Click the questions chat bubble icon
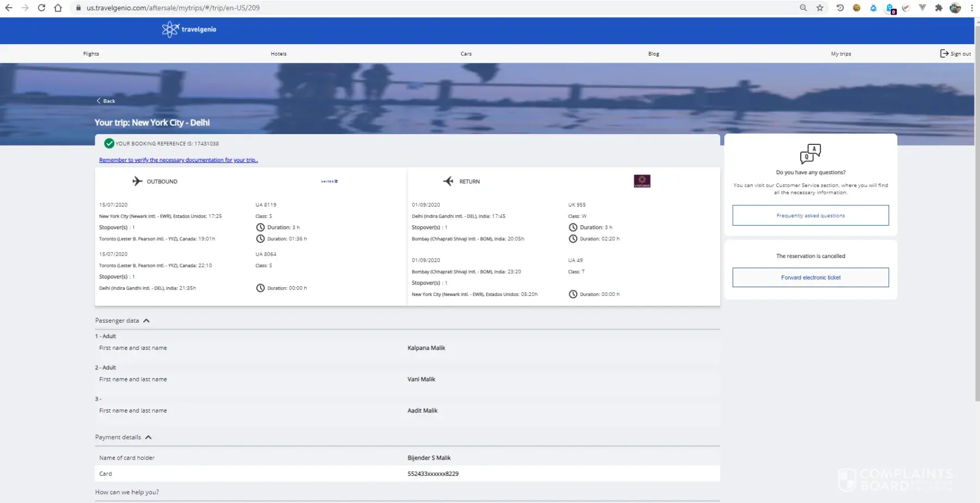This screenshot has width=980, height=503. (810, 154)
